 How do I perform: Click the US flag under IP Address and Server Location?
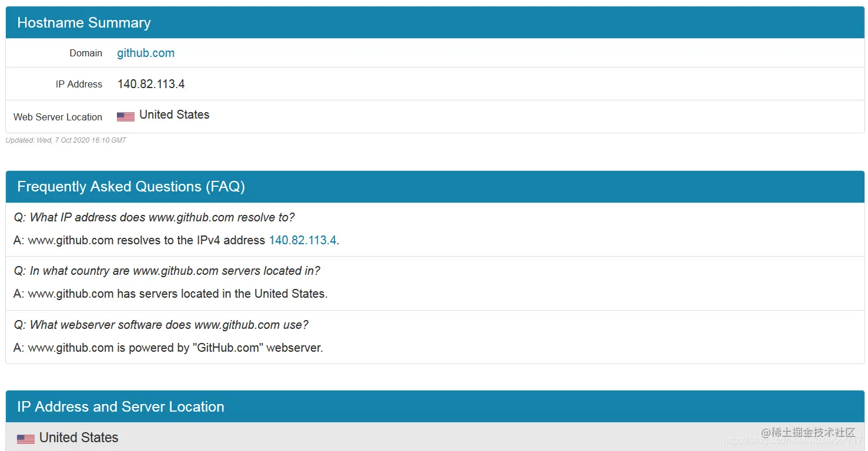tap(26, 439)
